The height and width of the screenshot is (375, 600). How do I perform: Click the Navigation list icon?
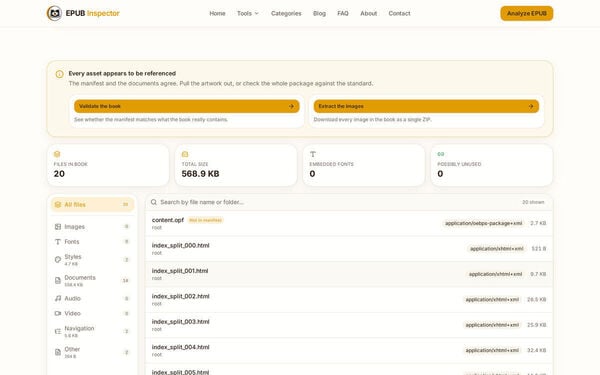pos(58,331)
